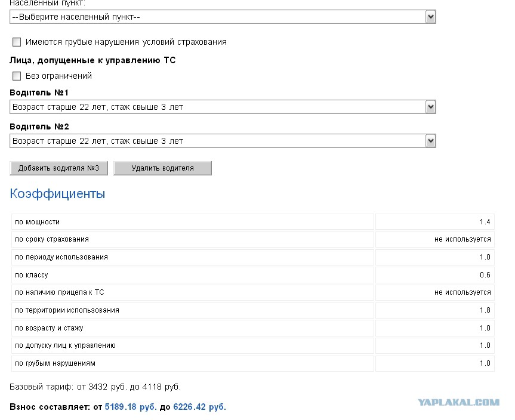Select the по мощности coefficient row
This screenshot has height=420, width=515.
click(x=253, y=222)
